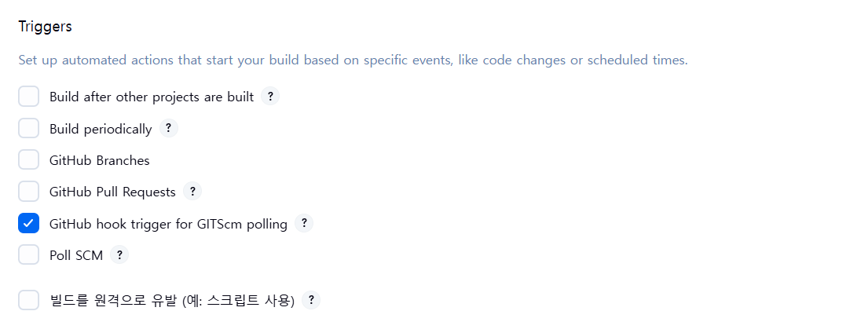
Task: Click the 'GitHub hook trigger for GITScm polling' label
Action: 168,224
